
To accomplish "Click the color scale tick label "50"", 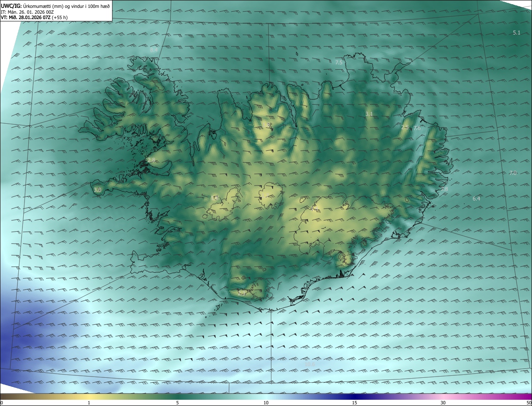I will click(x=529, y=403).
